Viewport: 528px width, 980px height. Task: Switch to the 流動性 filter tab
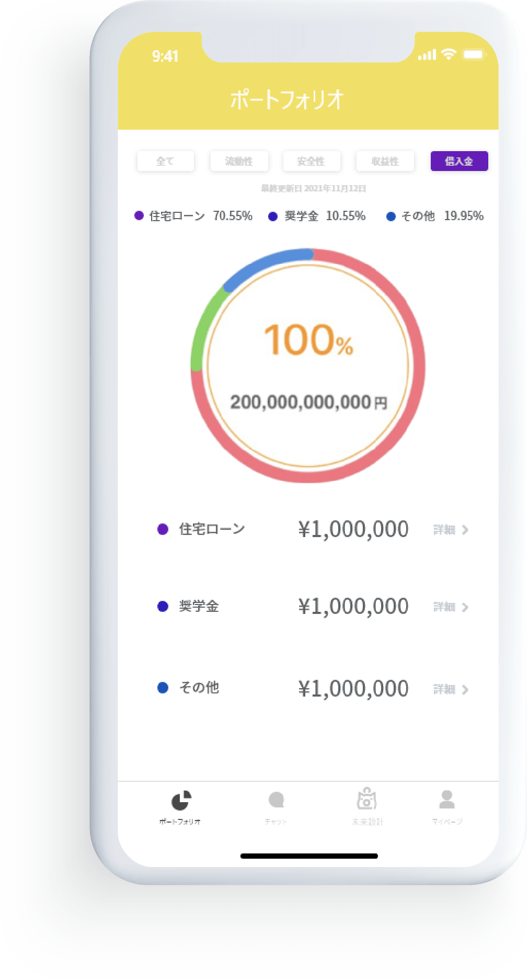[239, 161]
